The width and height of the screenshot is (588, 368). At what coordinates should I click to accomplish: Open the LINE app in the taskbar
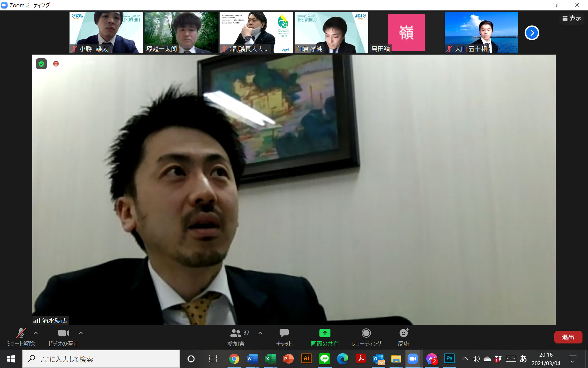click(324, 358)
